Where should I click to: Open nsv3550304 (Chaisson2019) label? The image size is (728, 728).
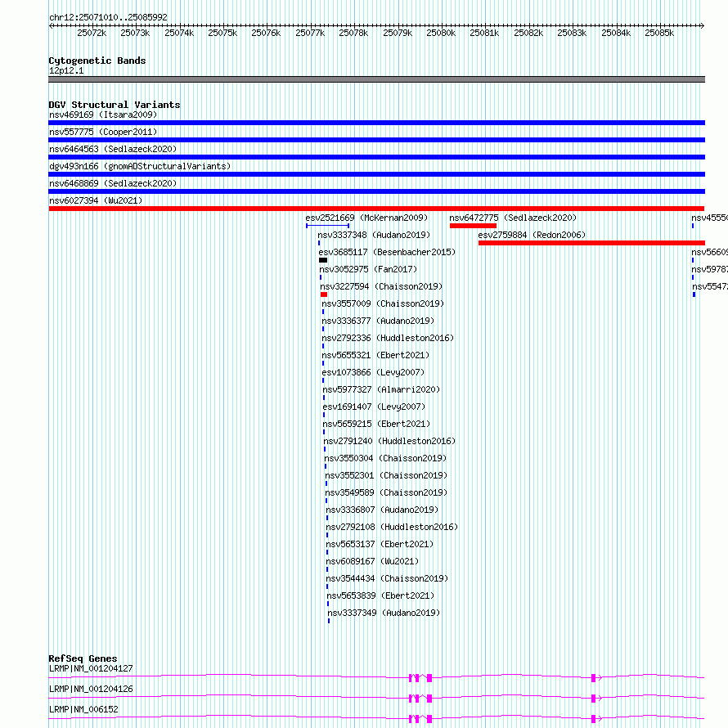tap(385, 458)
